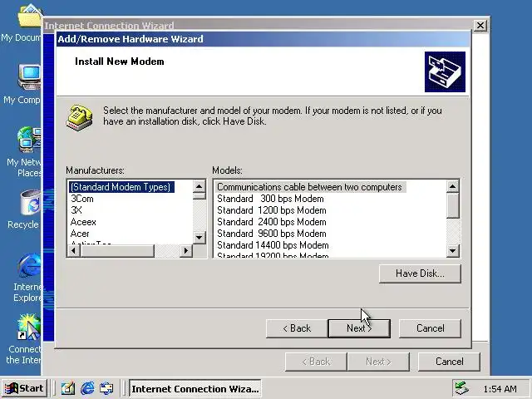Click the Have Disk... button

420,273
